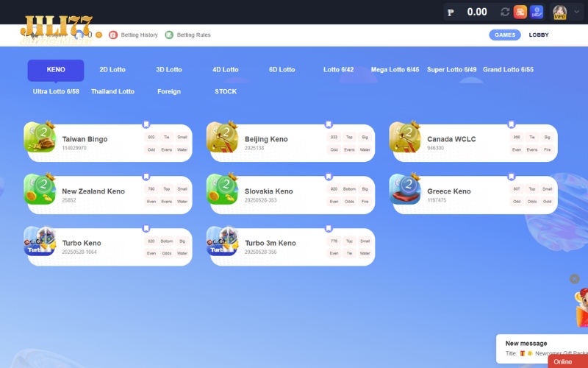588x368 pixels.
Task: Open Greece Keno game icon
Action: coord(405,188)
